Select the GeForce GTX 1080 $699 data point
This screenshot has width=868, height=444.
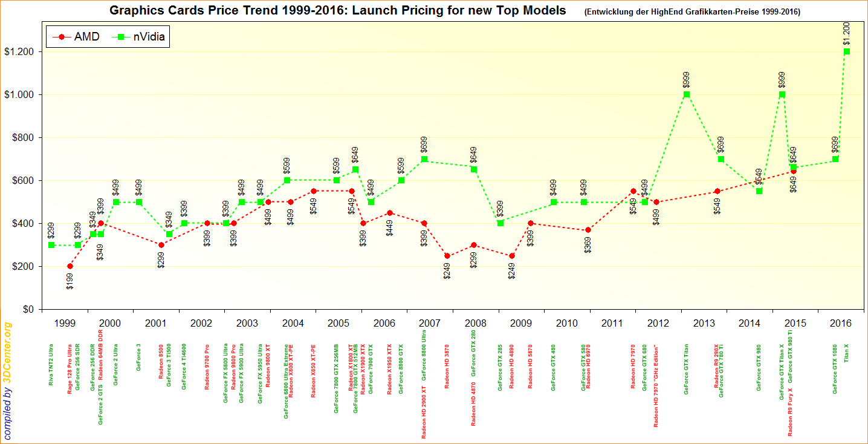coord(835,159)
